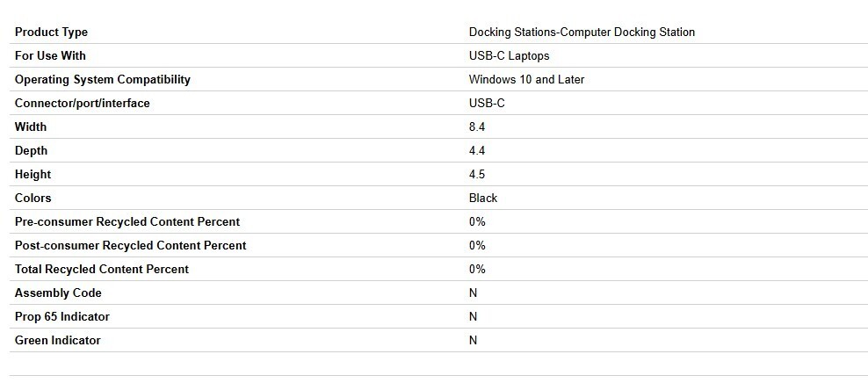Select the Connector/port/interface label

pyautogui.click(x=82, y=104)
